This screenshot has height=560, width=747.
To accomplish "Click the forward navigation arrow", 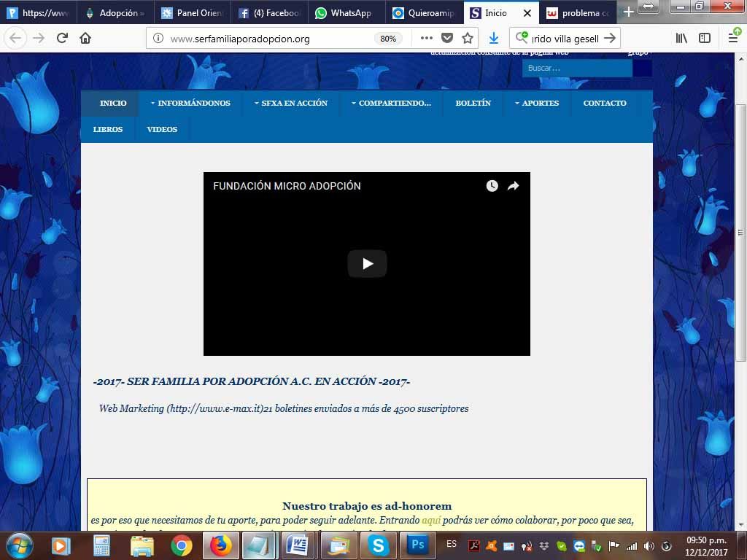I will [39, 38].
